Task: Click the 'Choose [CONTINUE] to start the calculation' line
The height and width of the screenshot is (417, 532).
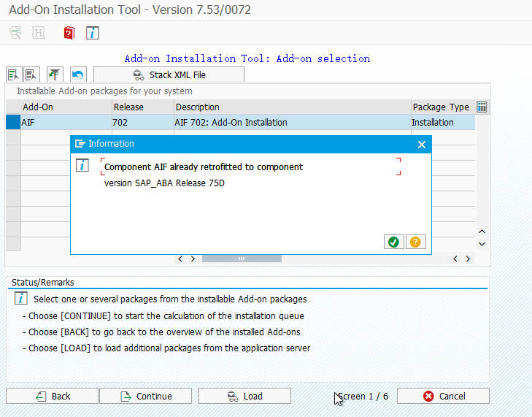Action: point(163,315)
